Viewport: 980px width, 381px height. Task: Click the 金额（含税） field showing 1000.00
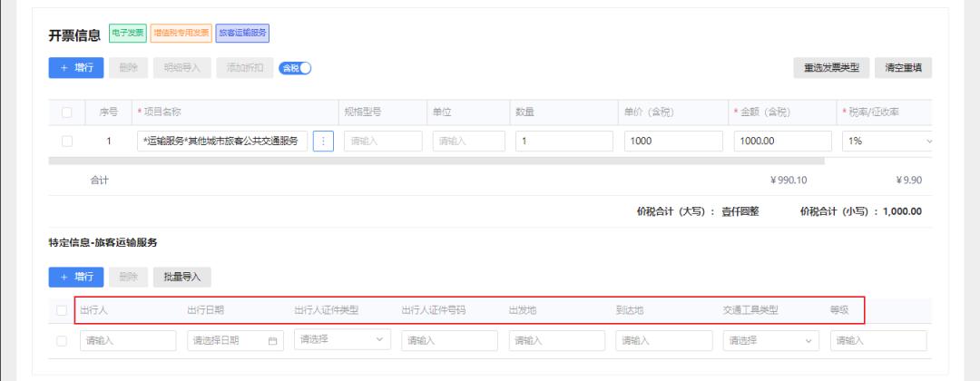coord(782,142)
